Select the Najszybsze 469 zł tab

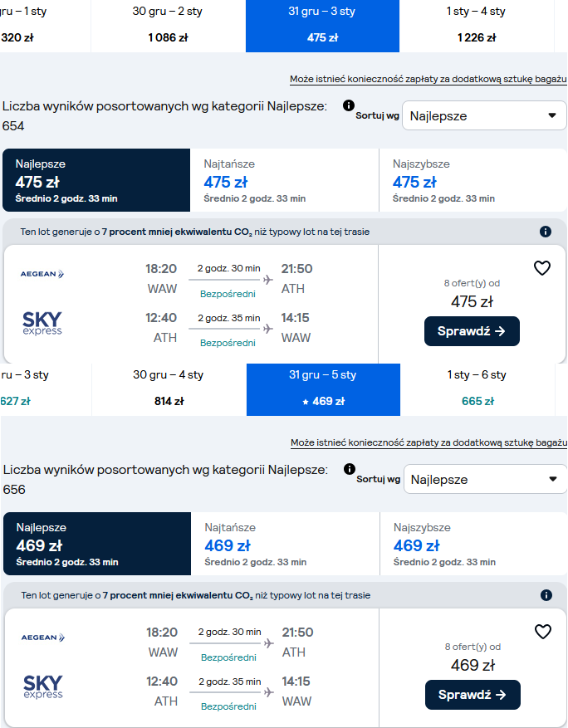click(x=473, y=544)
